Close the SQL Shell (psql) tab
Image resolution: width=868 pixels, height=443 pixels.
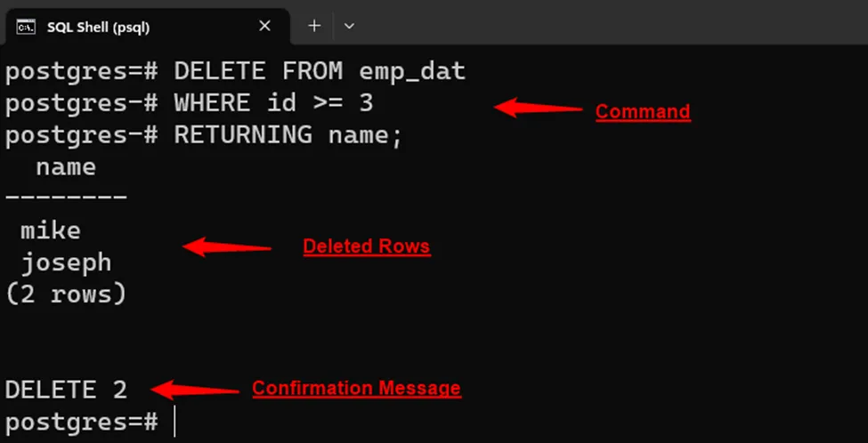[265, 26]
